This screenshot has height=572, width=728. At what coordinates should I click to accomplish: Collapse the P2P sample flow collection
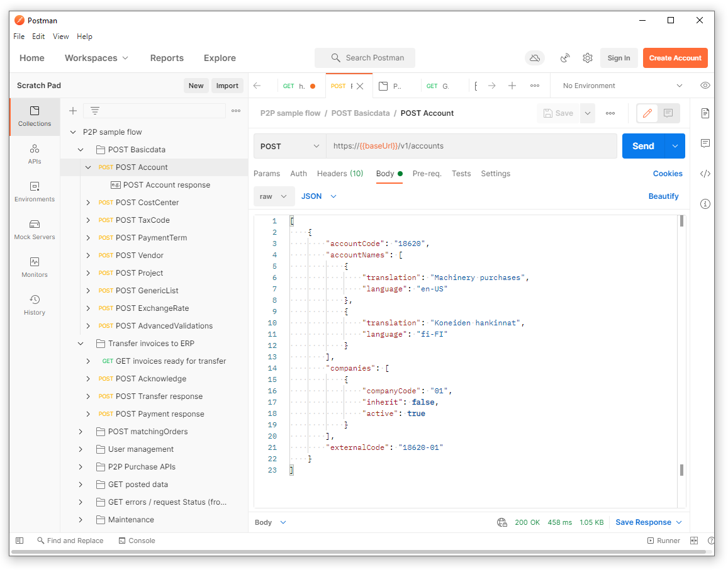pyautogui.click(x=73, y=133)
